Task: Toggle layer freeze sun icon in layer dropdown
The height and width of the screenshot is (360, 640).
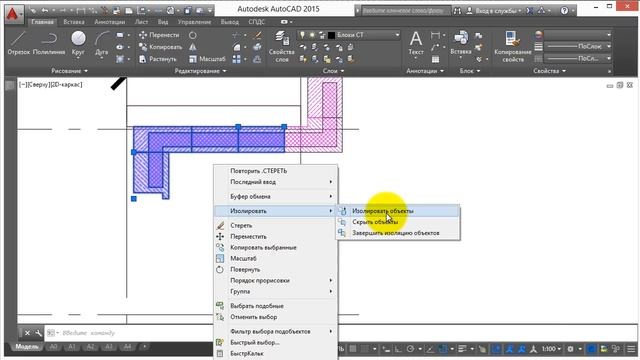Action: (x=312, y=35)
